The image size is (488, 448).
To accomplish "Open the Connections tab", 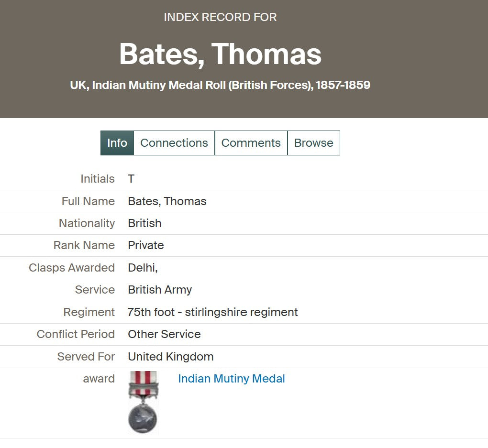I will click(174, 143).
